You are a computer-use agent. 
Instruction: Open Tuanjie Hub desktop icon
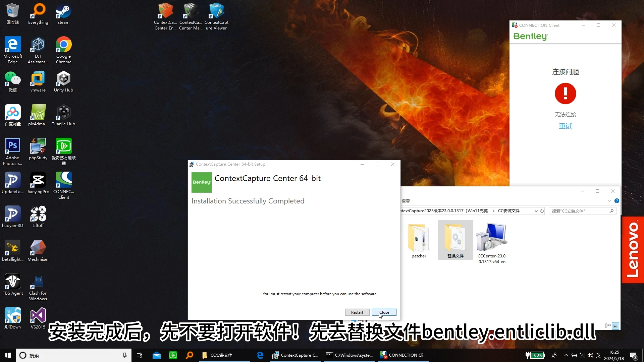[63, 115]
